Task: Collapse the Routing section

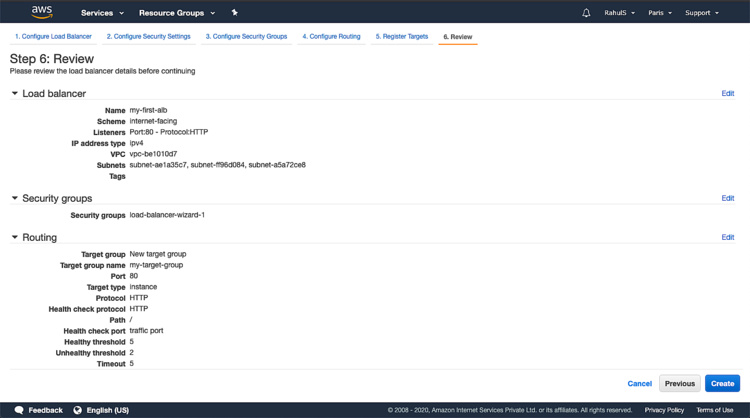Action: coord(15,238)
